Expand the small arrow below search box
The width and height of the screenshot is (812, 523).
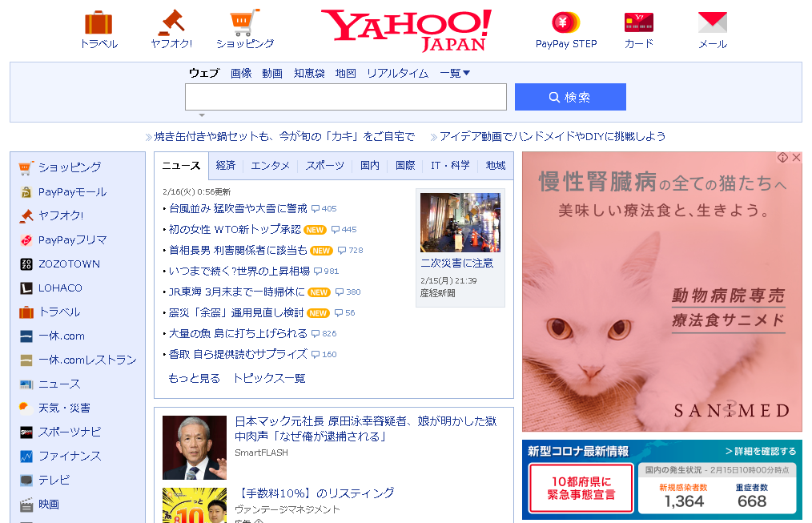pos(202,115)
